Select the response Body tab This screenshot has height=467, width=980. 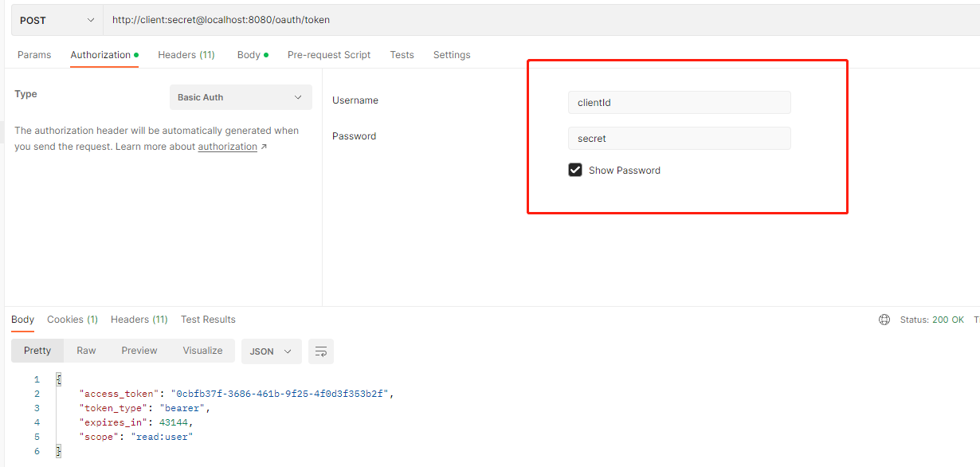pos(22,320)
